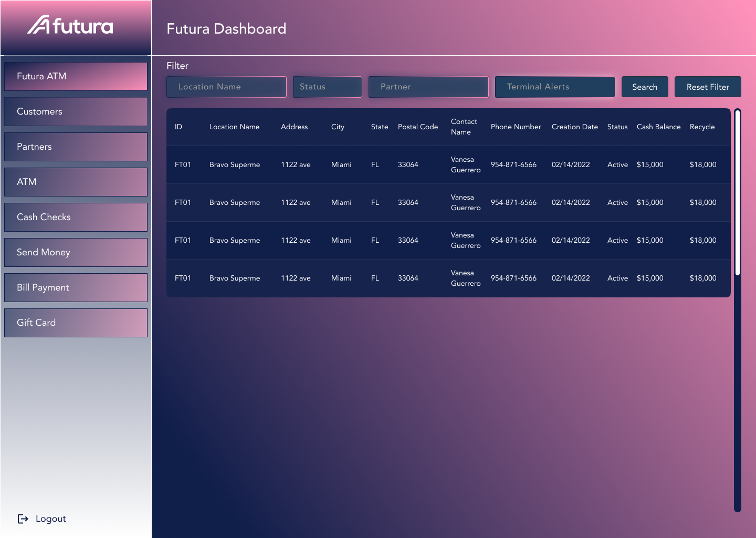Click the Creation Date column header
The height and width of the screenshot is (538, 756).
574,127
